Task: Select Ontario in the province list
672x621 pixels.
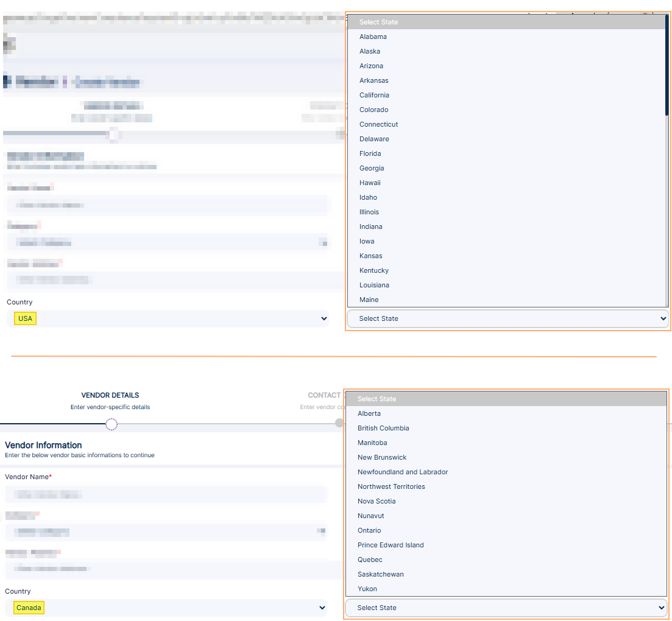Action: pos(369,530)
